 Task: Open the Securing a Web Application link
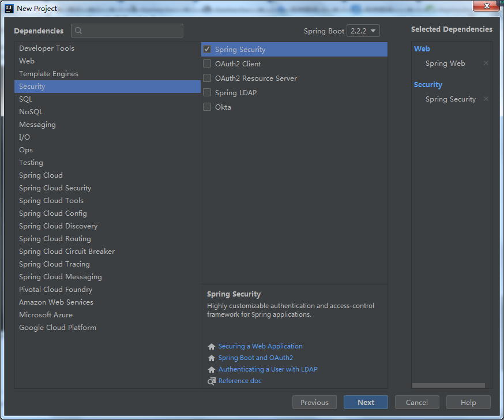click(260, 347)
